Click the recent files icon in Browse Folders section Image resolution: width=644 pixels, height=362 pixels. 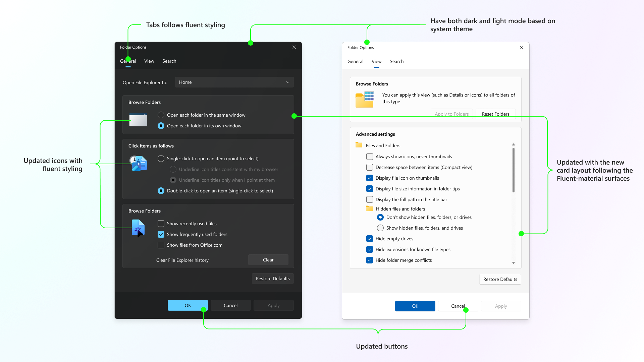click(x=138, y=228)
